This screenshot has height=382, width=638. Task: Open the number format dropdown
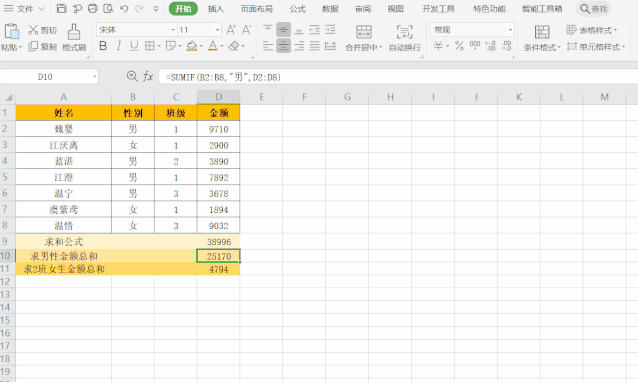pos(510,30)
